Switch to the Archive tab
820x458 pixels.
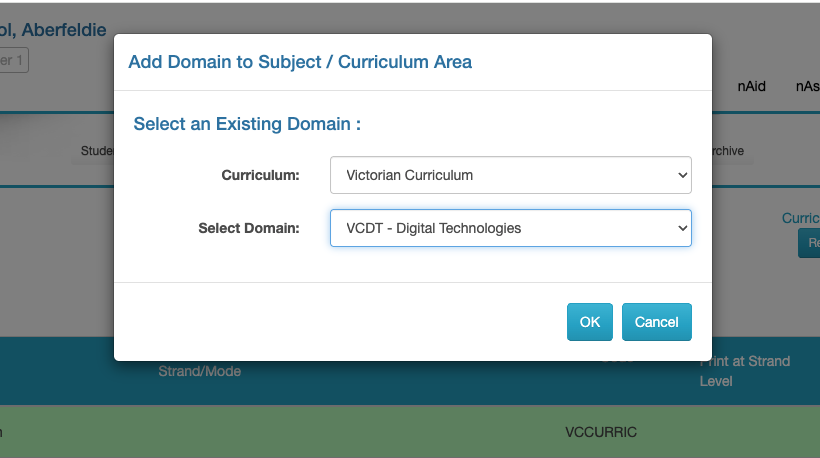pyautogui.click(x=728, y=151)
